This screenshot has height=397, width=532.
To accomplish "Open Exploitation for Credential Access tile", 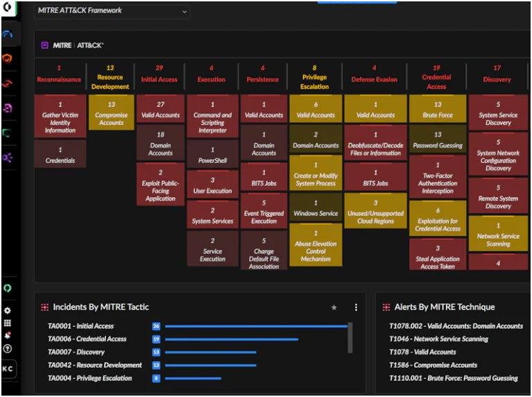I will [438, 219].
